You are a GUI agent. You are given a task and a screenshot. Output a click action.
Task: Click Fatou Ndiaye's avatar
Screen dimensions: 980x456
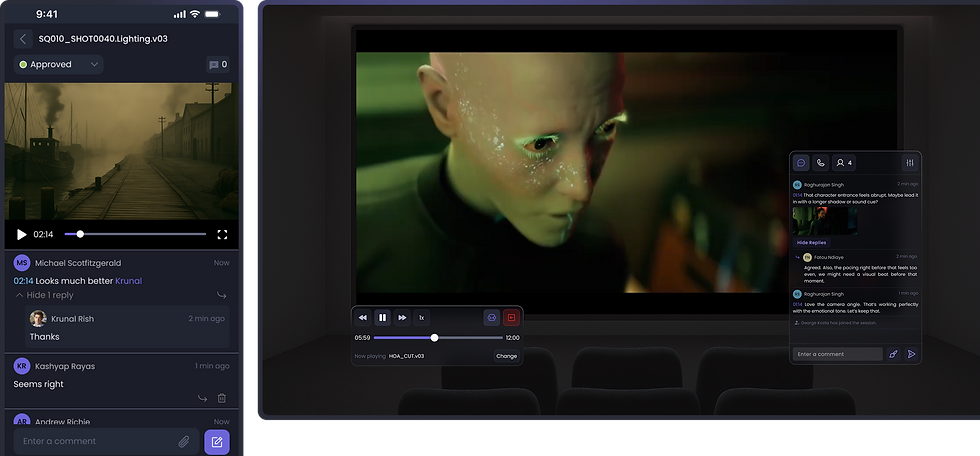coord(808,257)
